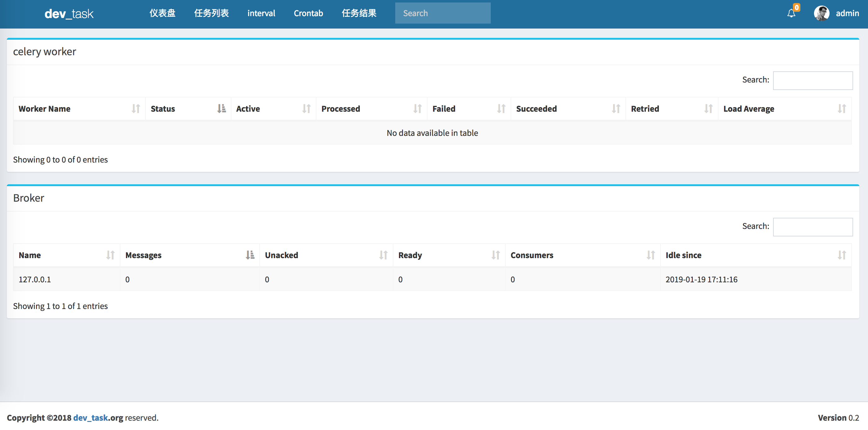The height and width of the screenshot is (430, 868).
Task: Click the Status column sort icon
Action: (221, 109)
